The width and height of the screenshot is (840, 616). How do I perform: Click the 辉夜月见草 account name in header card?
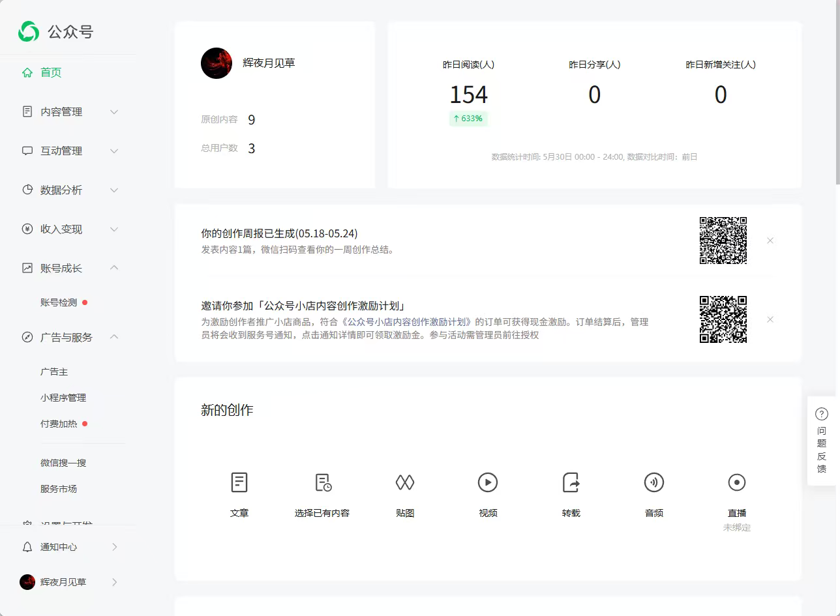point(269,63)
